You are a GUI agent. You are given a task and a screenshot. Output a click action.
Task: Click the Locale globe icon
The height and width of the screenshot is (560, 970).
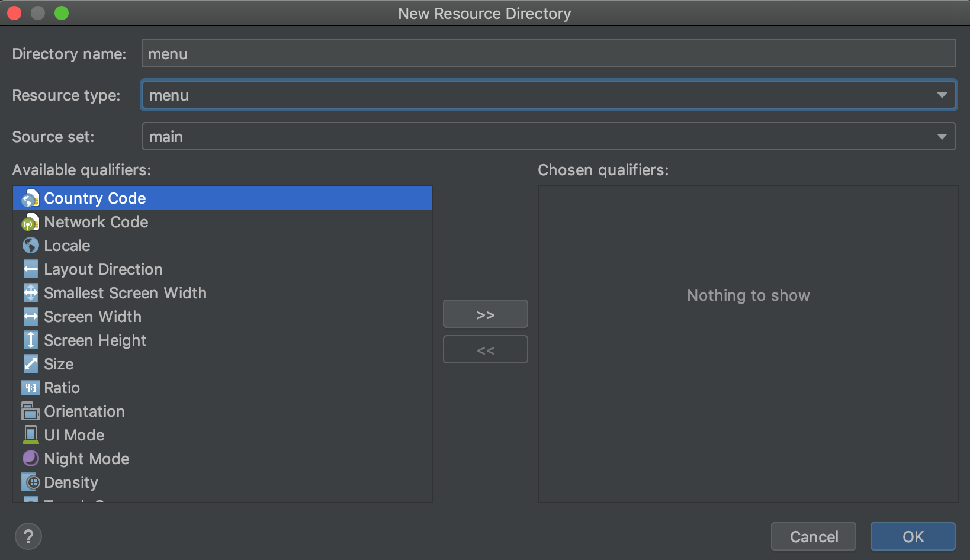click(30, 246)
